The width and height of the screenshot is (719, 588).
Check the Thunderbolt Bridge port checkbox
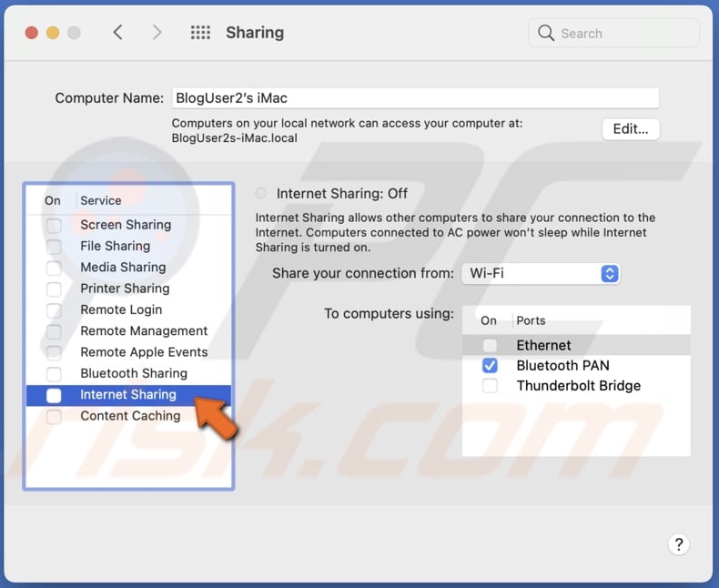point(490,386)
